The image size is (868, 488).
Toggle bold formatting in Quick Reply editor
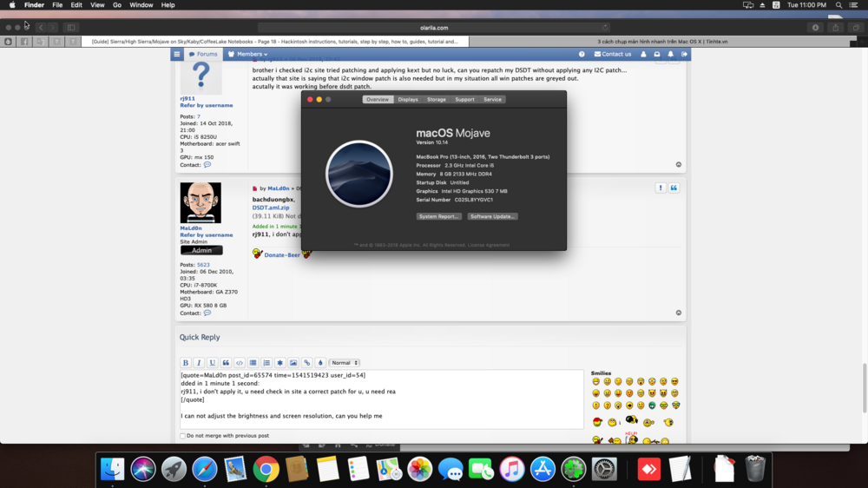coord(186,363)
